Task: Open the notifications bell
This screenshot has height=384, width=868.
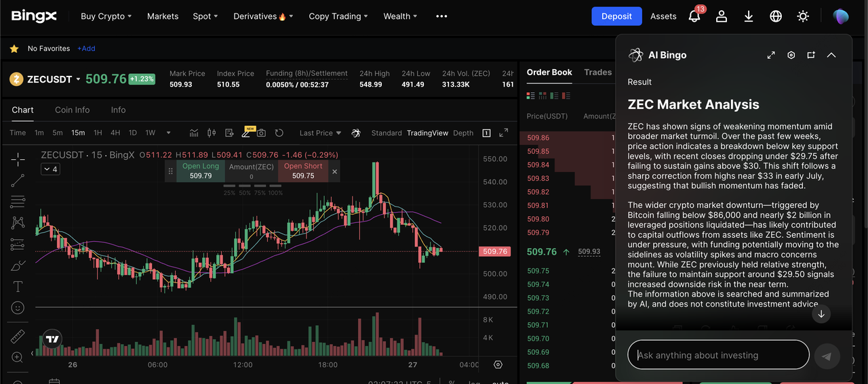Action: [x=694, y=16]
